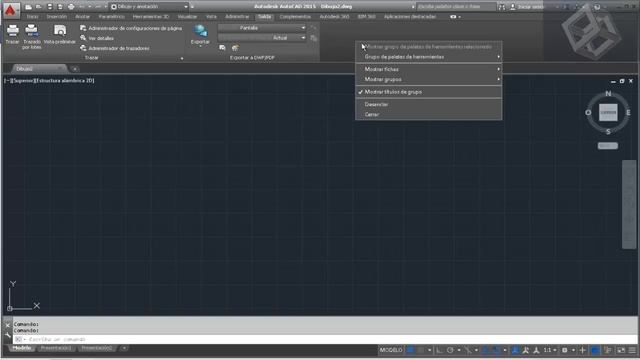Switch to the Modelo layout tab
The image size is (640, 360).
[x=22, y=348]
